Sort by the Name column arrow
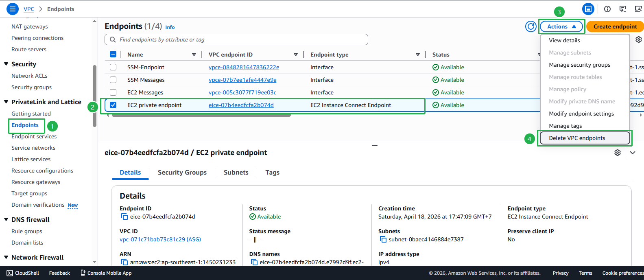The height and width of the screenshot is (280, 644). 194,55
